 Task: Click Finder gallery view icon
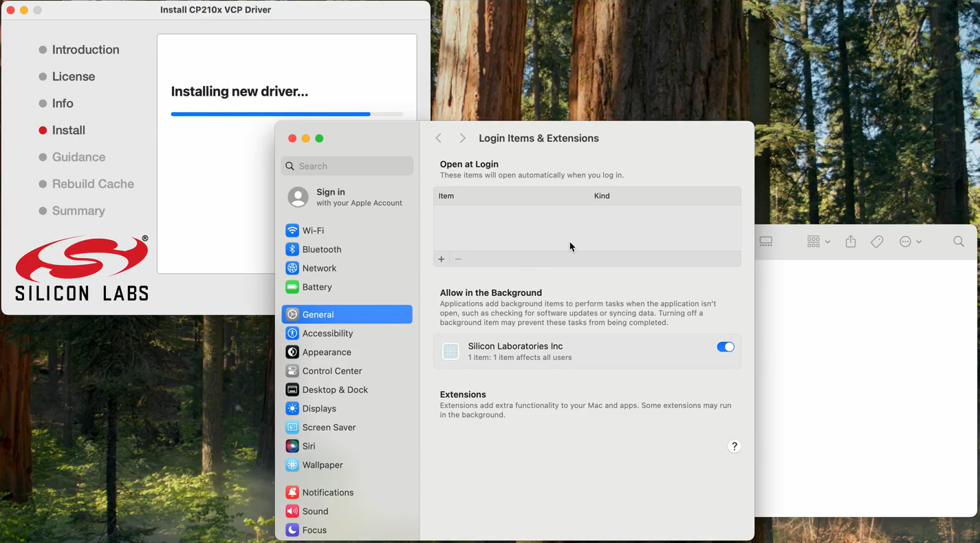coord(766,242)
